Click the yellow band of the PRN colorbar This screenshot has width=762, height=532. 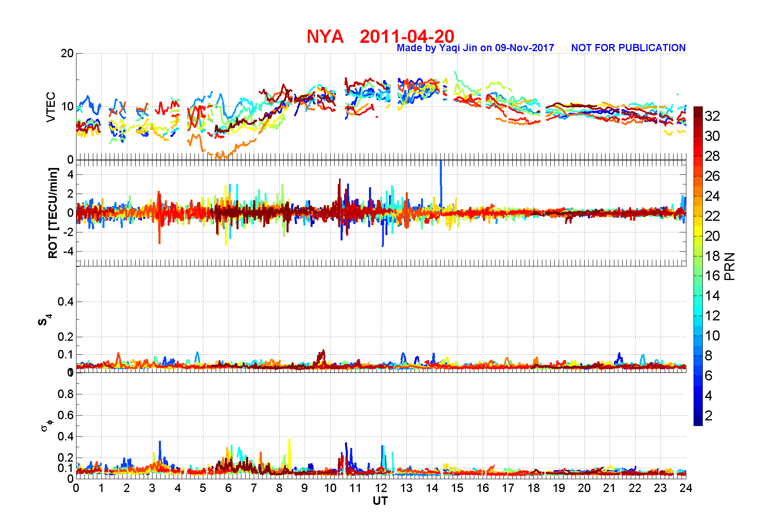point(698,231)
